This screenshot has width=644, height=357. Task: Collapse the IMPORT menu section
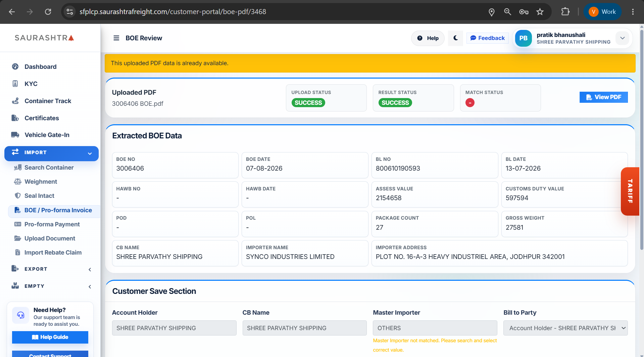tap(51, 153)
